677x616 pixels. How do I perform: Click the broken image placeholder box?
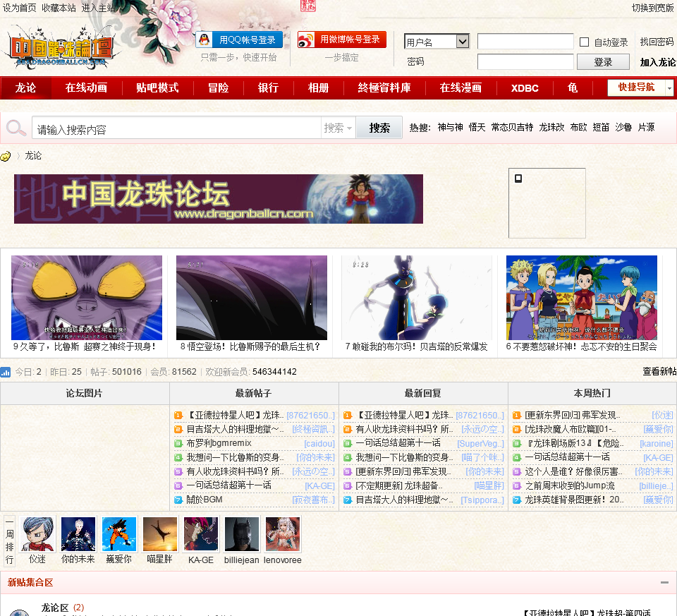[547, 203]
